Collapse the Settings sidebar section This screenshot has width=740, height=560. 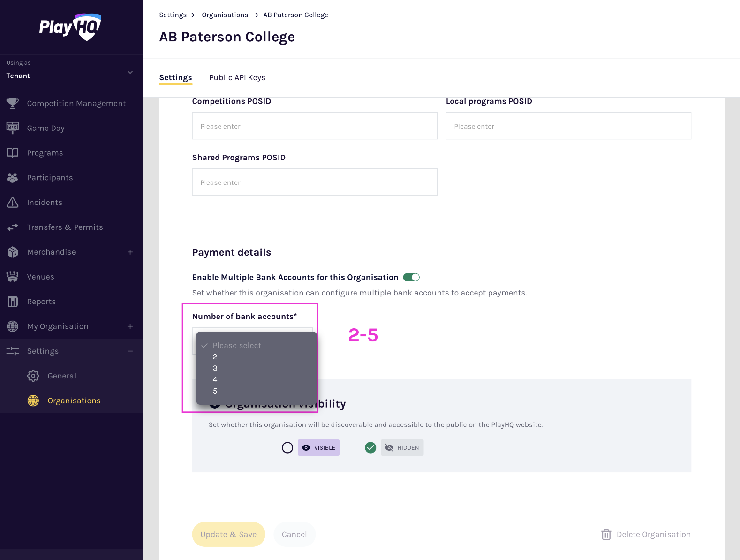point(130,351)
